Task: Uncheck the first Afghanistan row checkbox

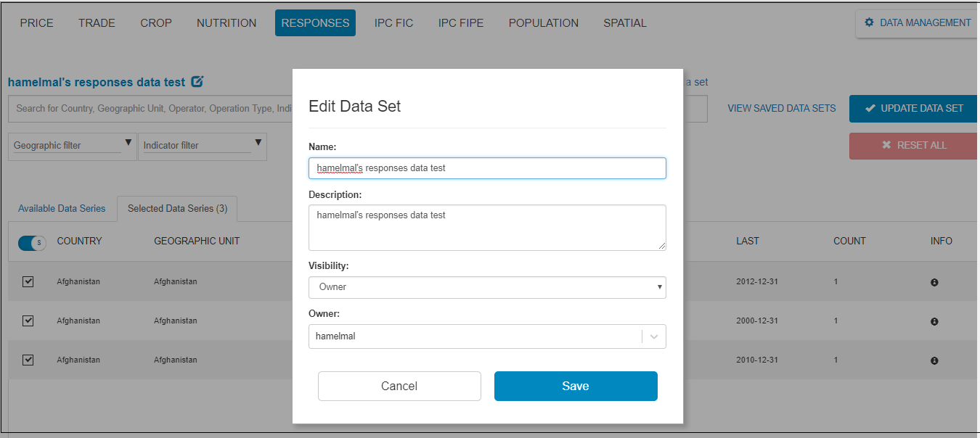Action: [28, 281]
